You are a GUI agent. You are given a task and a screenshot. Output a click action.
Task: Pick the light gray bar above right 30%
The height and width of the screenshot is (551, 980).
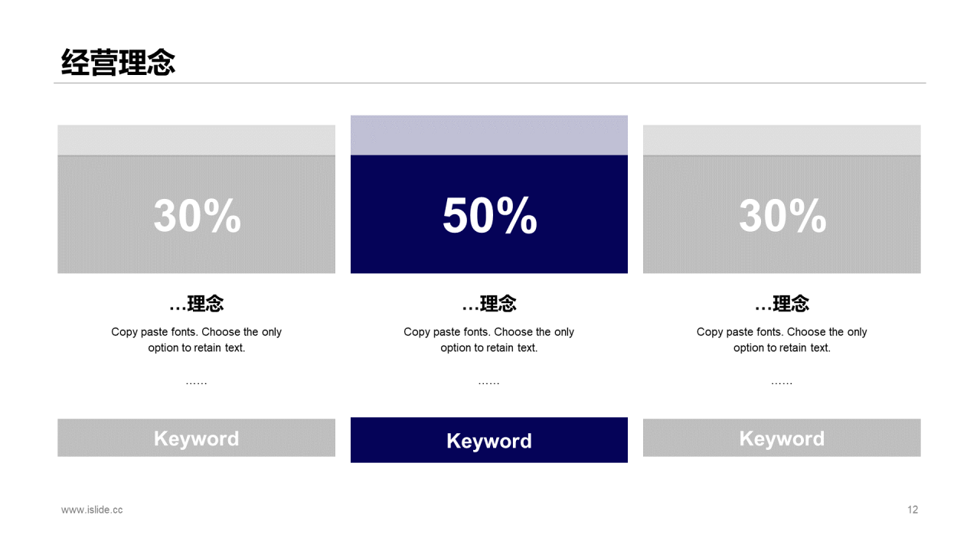tap(782, 140)
